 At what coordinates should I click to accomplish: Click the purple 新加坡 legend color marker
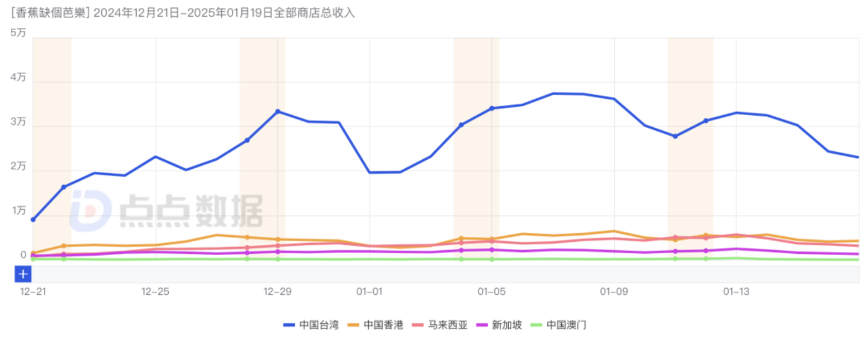pos(483,325)
